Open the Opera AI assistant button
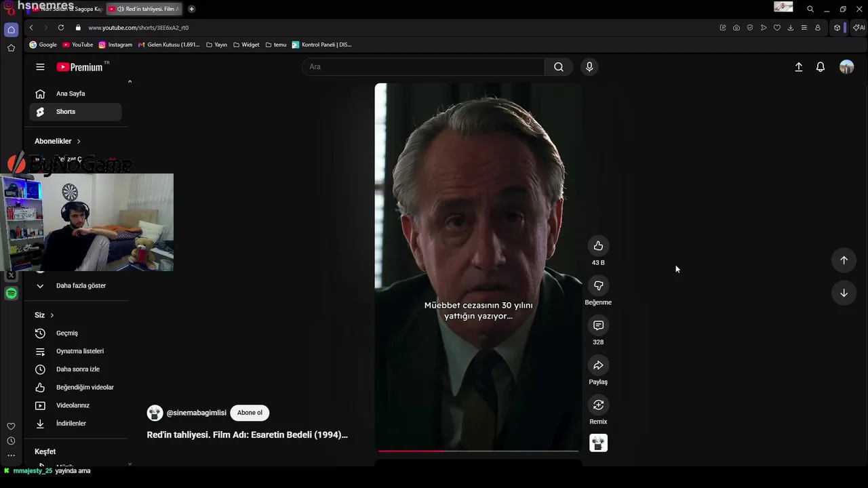 pos(859,28)
